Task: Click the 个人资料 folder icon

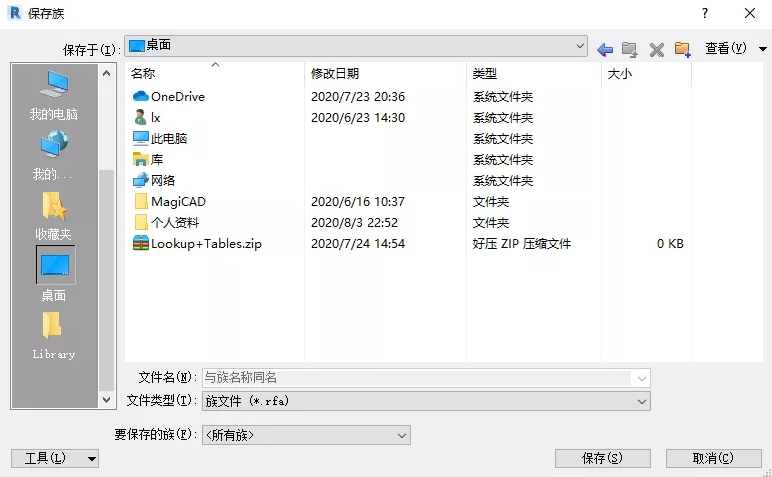Action: click(141, 223)
